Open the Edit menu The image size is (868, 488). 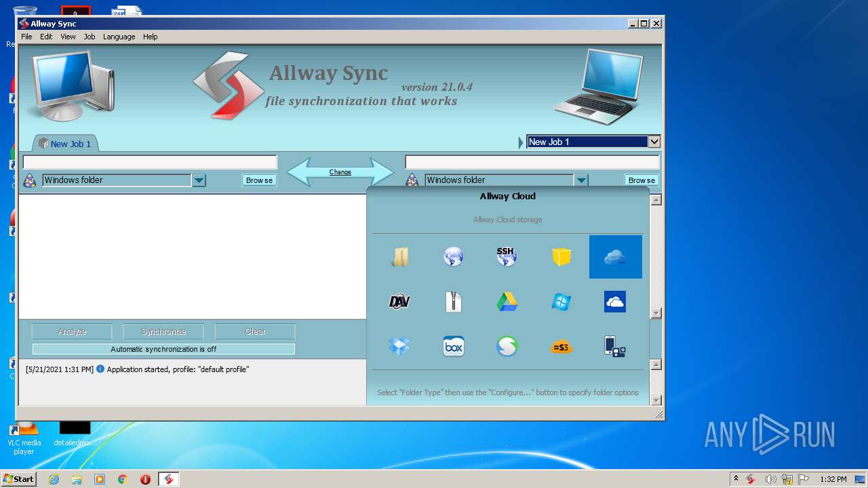tap(46, 37)
